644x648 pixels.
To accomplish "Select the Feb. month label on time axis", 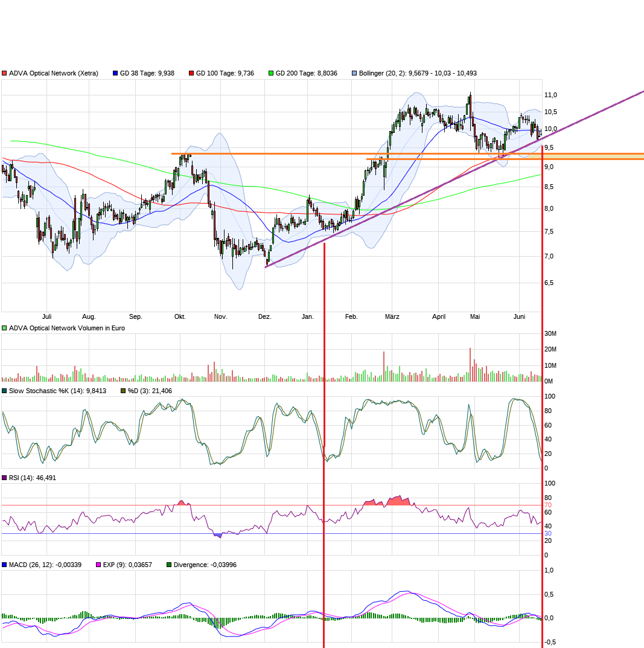I will tap(351, 316).
